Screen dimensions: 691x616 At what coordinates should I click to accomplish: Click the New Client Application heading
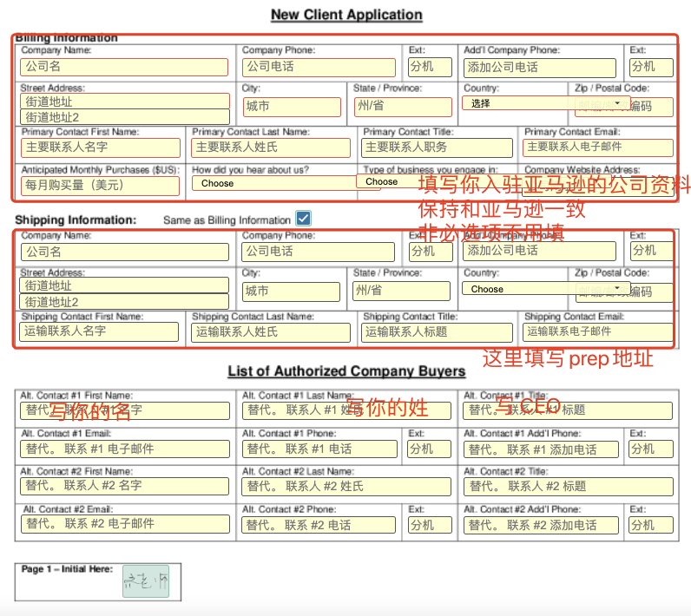click(x=346, y=15)
